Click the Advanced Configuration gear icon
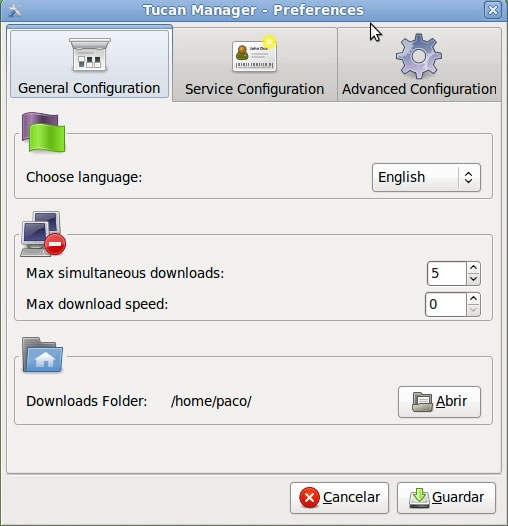Image resolution: width=508 pixels, height=526 pixels. click(x=419, y=55)
